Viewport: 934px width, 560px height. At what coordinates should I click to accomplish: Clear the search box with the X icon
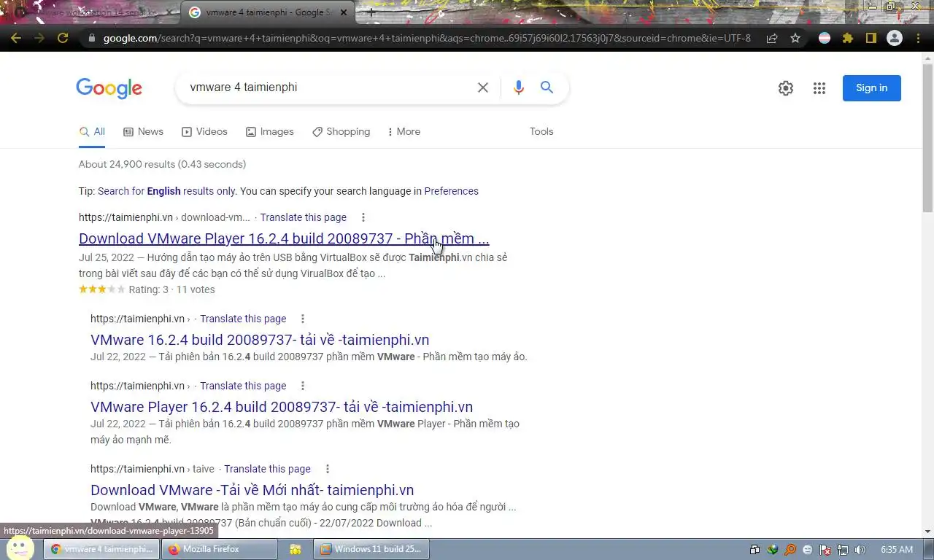[483, 87]
